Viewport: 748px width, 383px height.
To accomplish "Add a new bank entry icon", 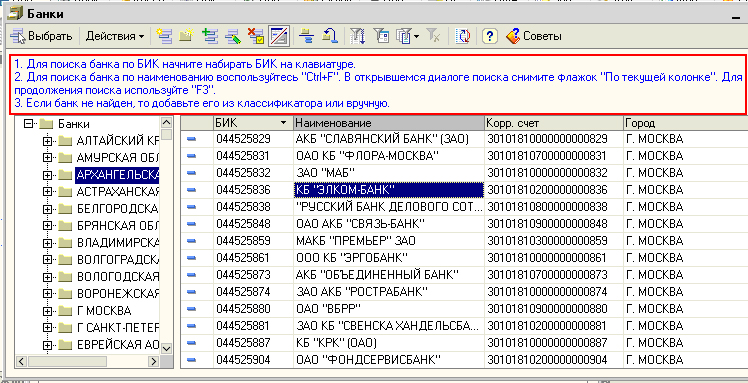I will (165, 36).
